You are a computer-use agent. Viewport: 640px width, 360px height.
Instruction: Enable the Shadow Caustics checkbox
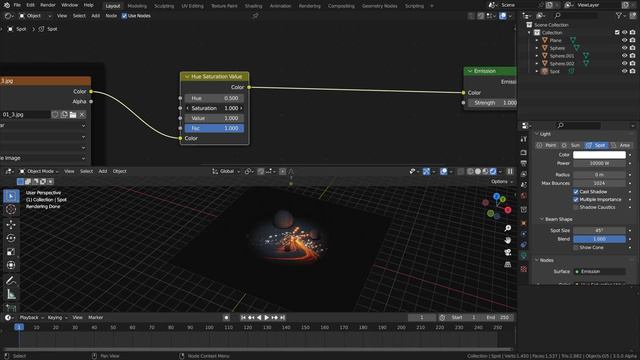pyautogui.click(x=576, y=207)
